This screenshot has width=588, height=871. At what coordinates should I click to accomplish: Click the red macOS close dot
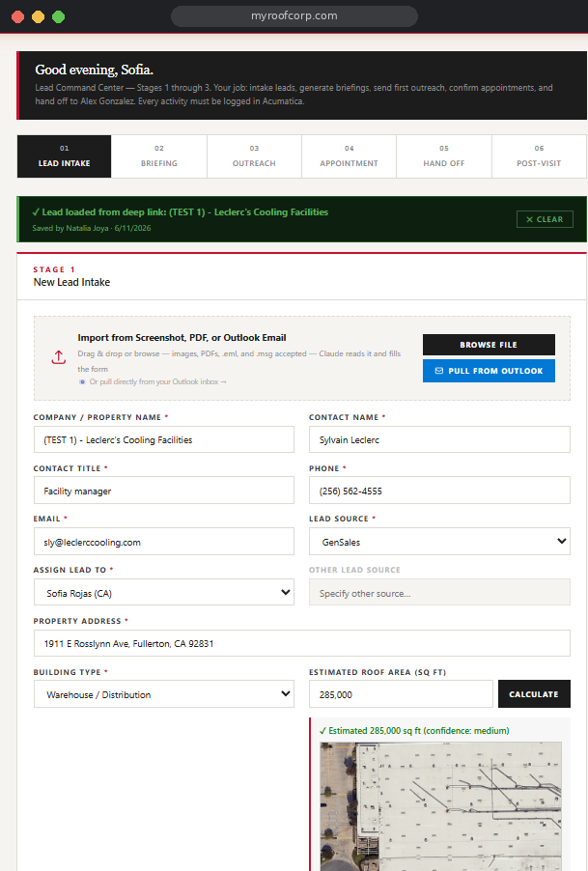click(x=17, y=16)
